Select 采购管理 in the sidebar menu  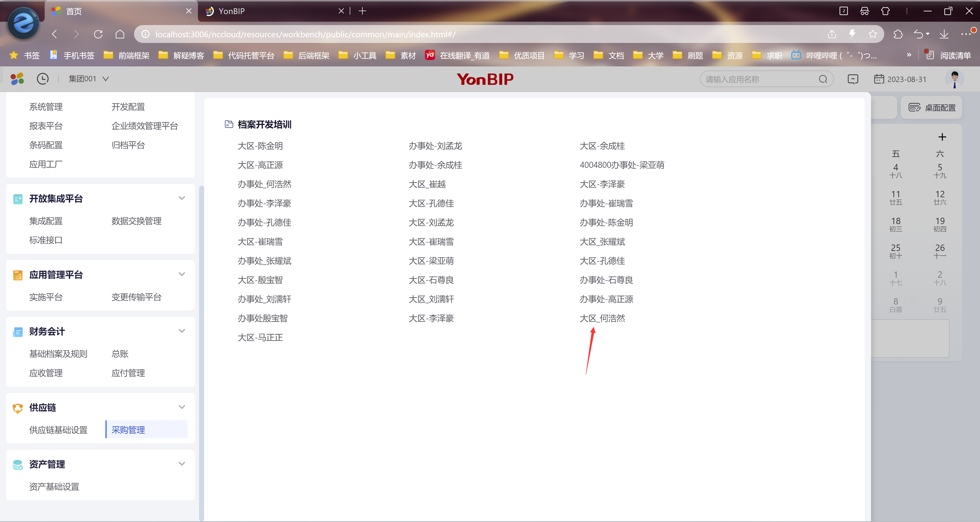click(x=128, y=430)
